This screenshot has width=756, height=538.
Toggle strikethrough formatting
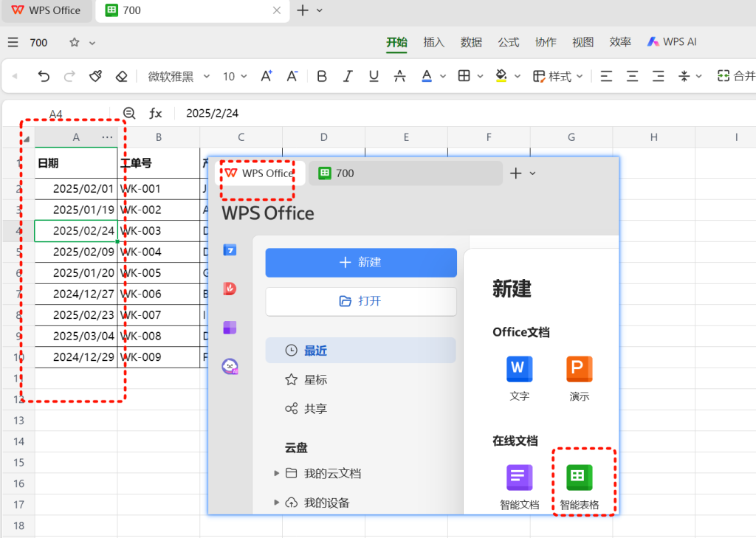399,76
